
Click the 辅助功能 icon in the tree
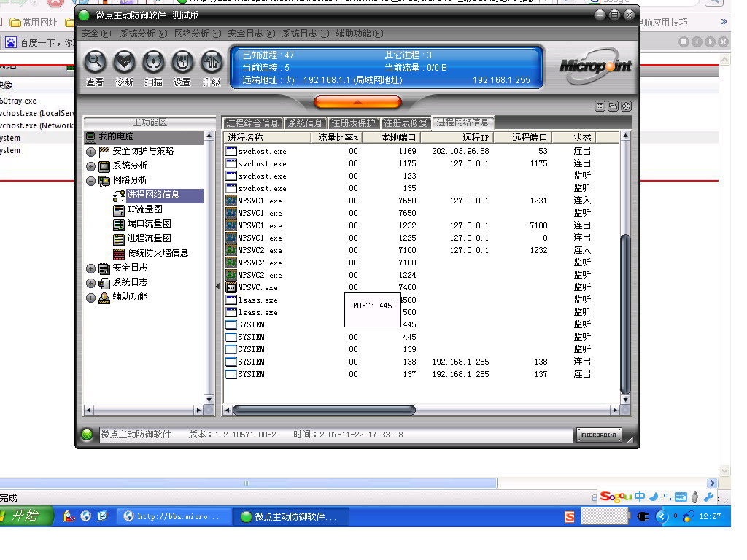pyautogui.click(x=104, y=298)
